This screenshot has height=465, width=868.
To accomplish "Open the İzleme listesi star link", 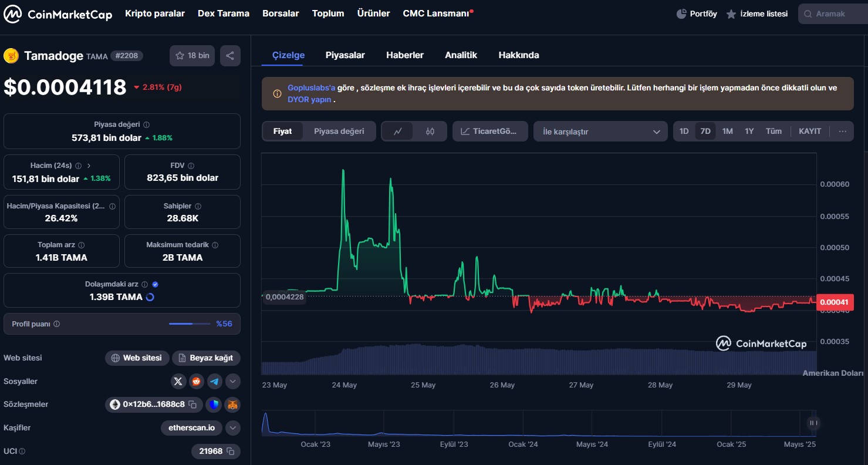I will tap(757, 14).
